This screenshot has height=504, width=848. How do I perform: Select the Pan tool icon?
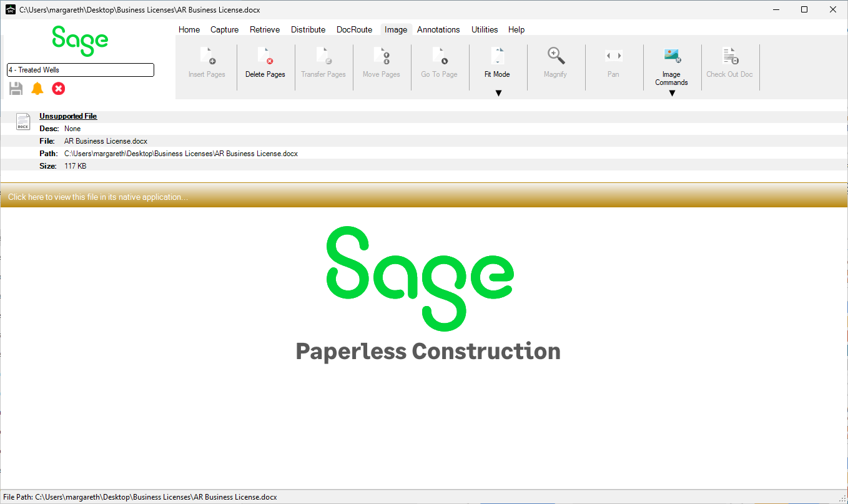(x=613, y=56)
